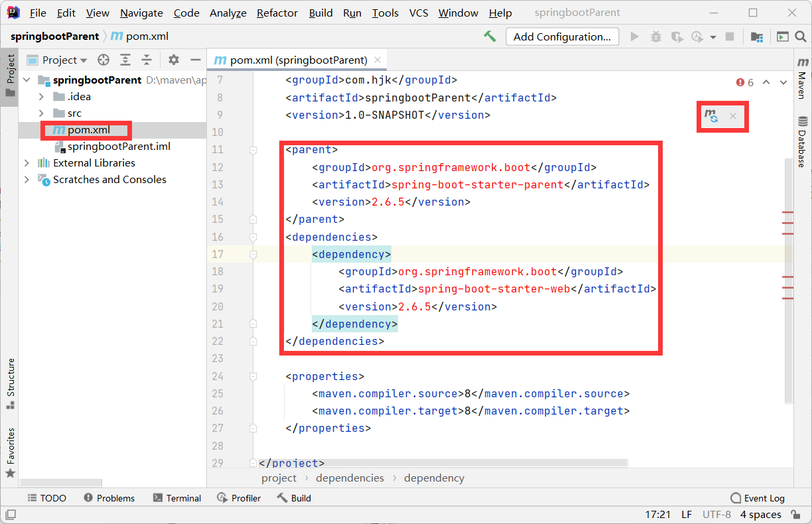Show the Database tool window
Viewport: 812px width, 524px height.
[x=803, y=142]
